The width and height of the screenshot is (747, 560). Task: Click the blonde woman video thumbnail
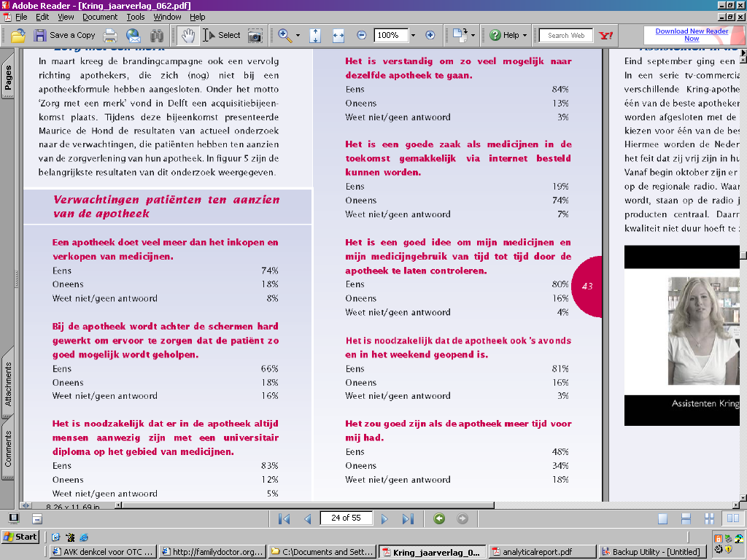pos(703,331)
